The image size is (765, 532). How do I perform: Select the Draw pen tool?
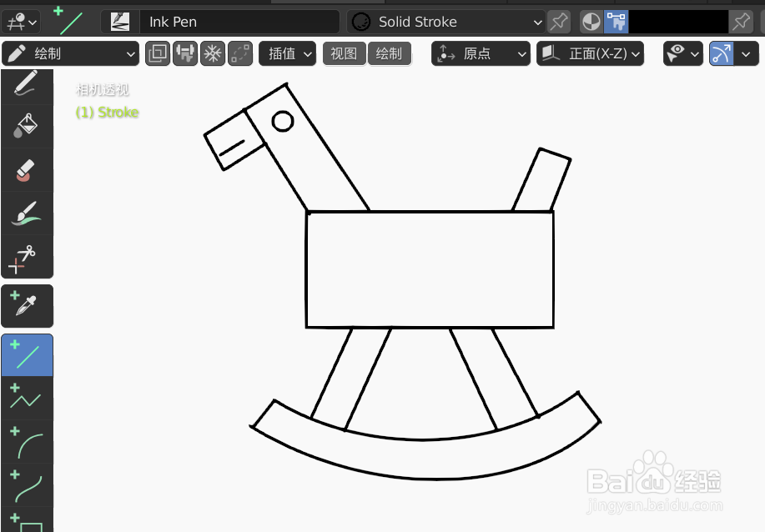click(27, 83)
